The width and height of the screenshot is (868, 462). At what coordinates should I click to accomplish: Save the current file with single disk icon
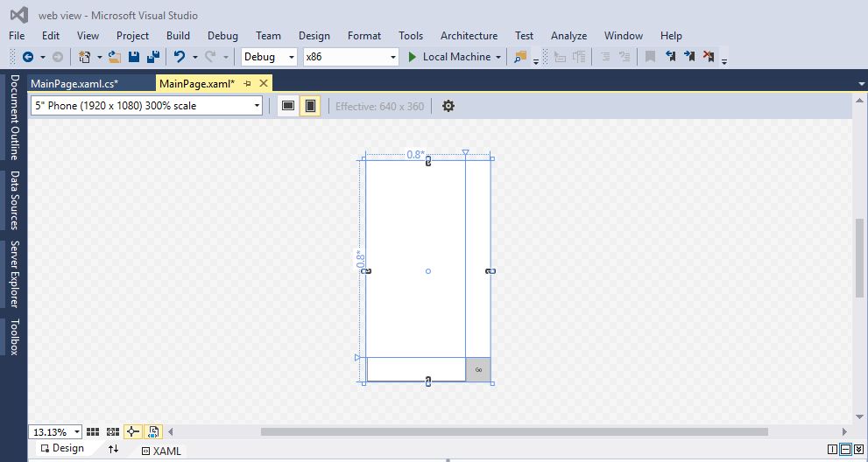coord(134,56)
